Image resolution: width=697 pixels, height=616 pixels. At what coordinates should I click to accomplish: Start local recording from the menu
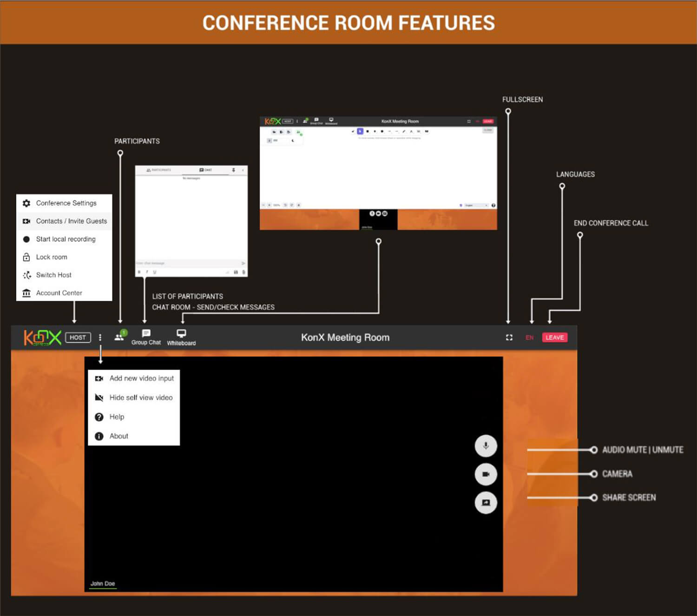[66, 239]
